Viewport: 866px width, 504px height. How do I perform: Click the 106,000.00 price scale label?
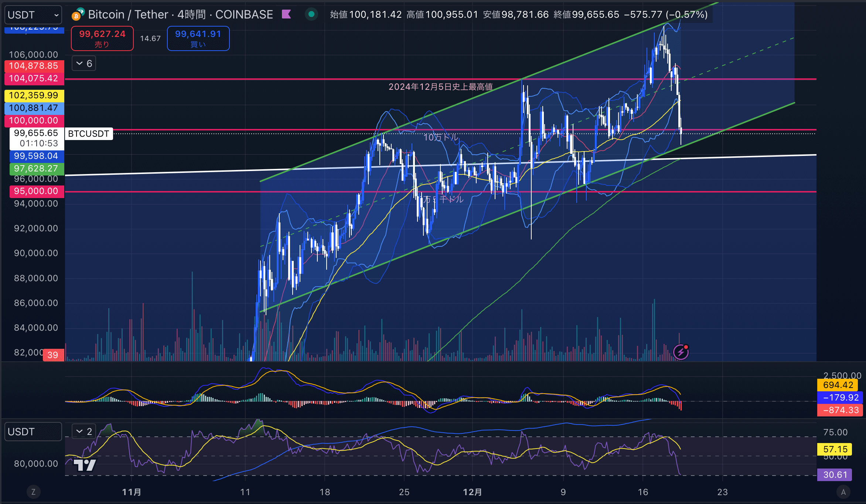click(34, 55)
